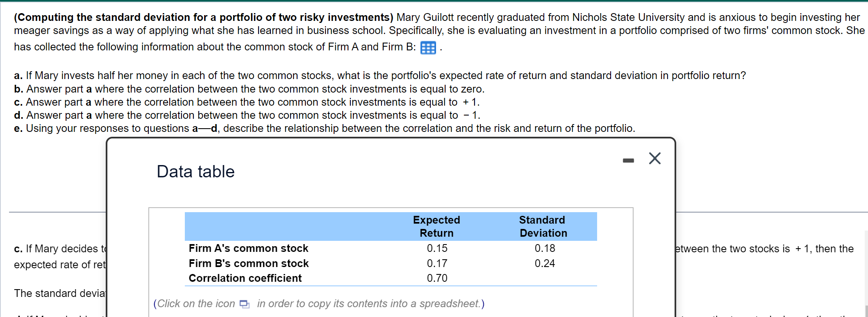Select the correlation coefficient value 0.70
The height and width of the screenshot is (317, 868).
[x=437, y=278]
